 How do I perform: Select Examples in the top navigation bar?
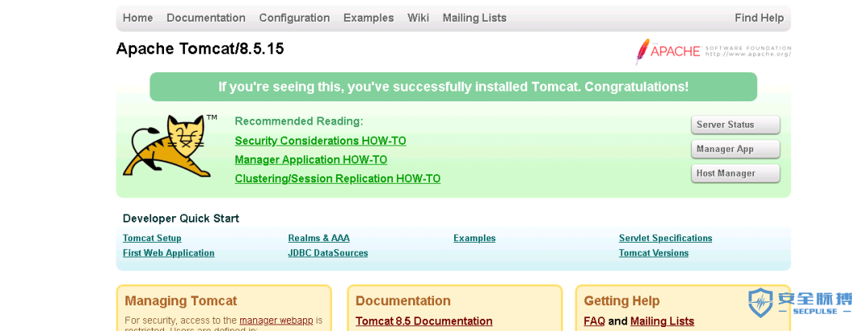[x=369, y=18]
